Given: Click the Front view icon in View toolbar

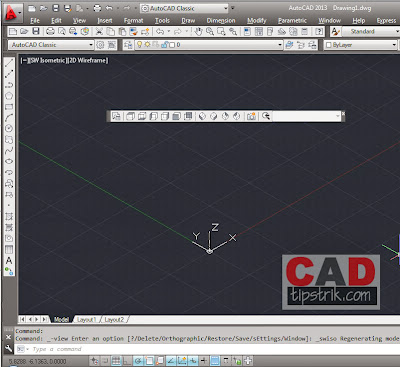Looking at the screenshot, I should (x=176, y=116).
